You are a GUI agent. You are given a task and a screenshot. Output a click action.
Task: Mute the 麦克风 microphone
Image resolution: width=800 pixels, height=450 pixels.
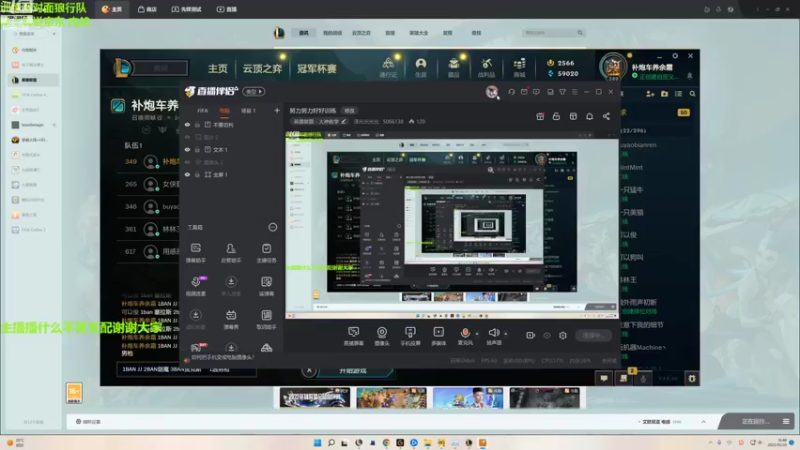pos(465,336)
